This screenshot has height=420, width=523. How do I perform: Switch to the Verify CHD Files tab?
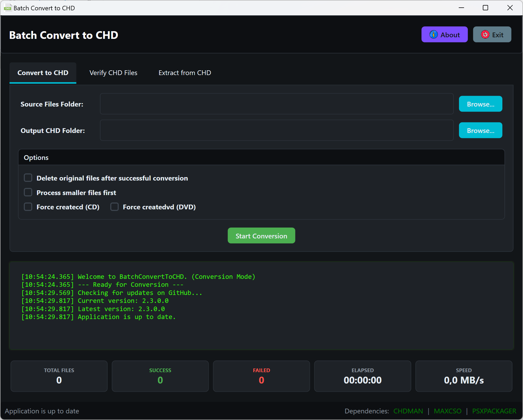click(113, 73)
